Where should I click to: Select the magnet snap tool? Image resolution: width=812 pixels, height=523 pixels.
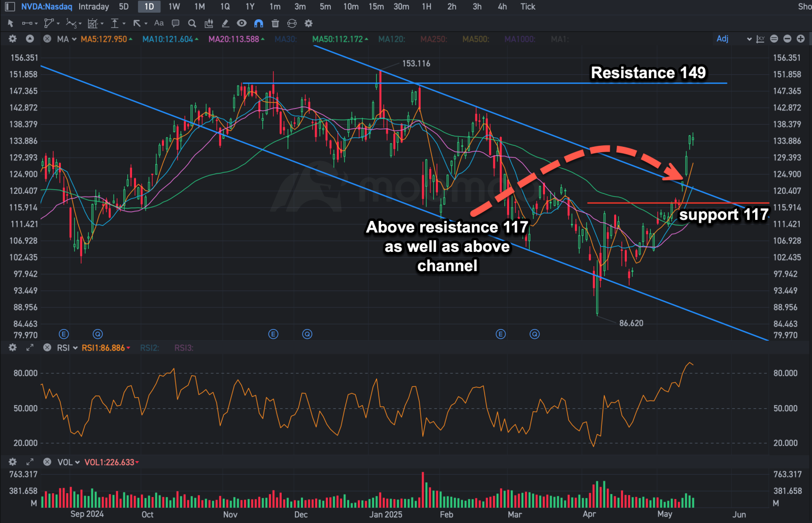(x=258, y=23)
